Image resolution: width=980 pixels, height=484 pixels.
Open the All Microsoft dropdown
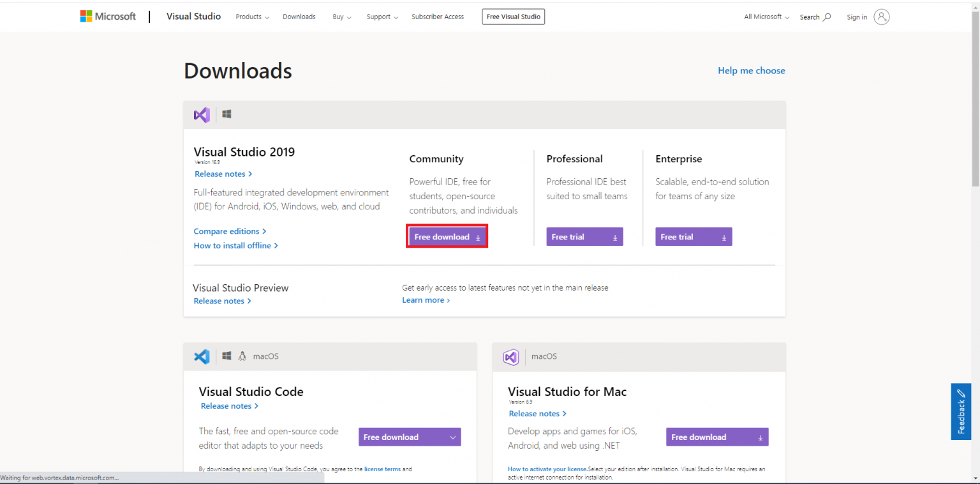coord(766,17)
